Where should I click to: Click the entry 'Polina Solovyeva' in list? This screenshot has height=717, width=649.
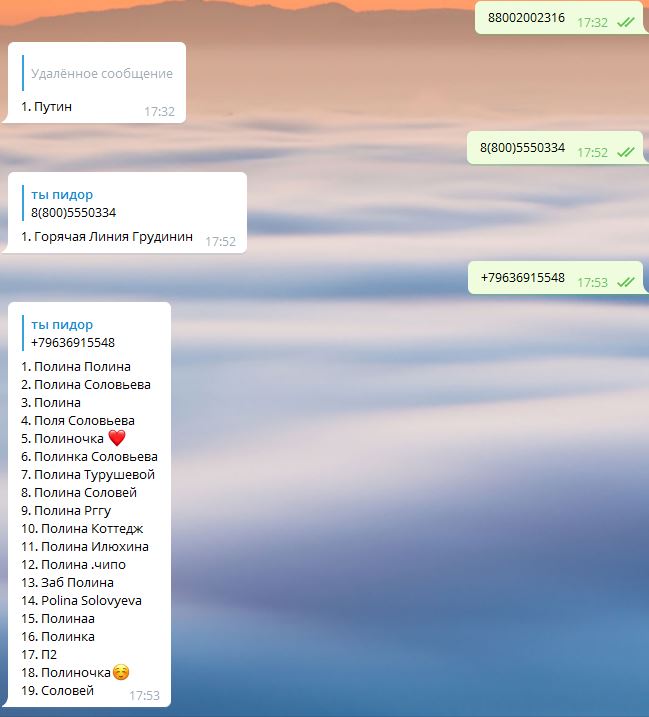coord(91,600)
